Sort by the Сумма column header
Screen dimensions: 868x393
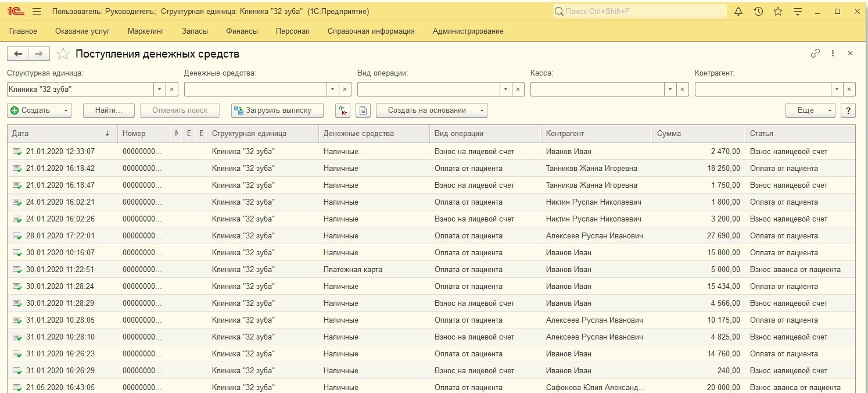tap(697, 134)
